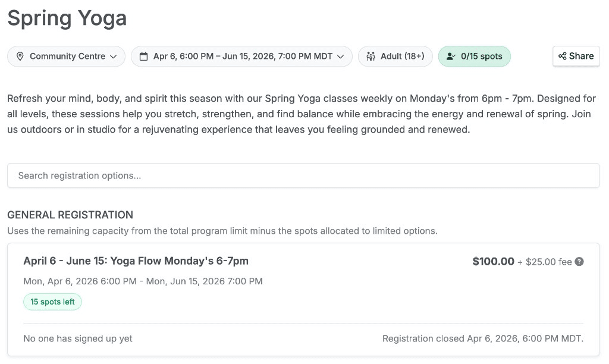Viewport: 609px width, 364px height.
Task: Open the Apr 6 – Jun 15 dates dropdown
Action: click(x=241, y=56)
